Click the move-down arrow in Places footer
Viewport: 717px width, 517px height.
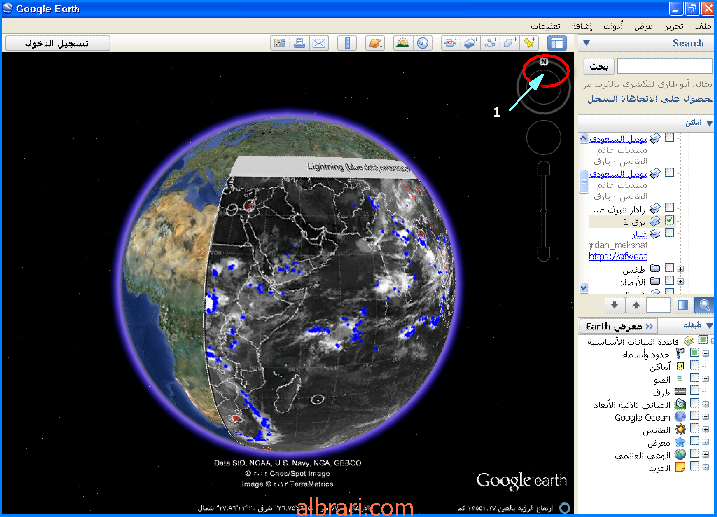614,305
